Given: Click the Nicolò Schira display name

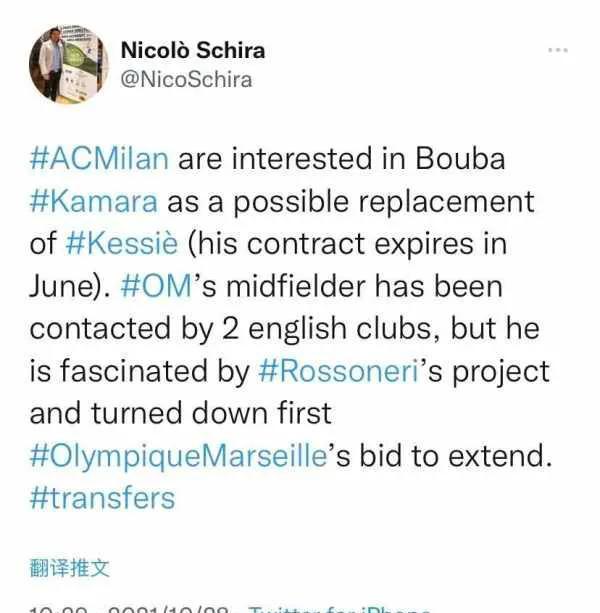Looking at the screenshot, I should (193, 50).
